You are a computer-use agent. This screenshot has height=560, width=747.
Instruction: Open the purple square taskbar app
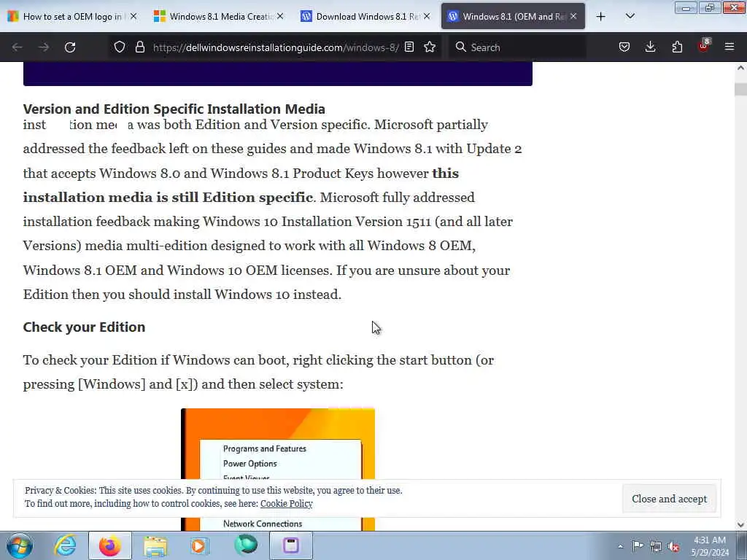(291, 545)
